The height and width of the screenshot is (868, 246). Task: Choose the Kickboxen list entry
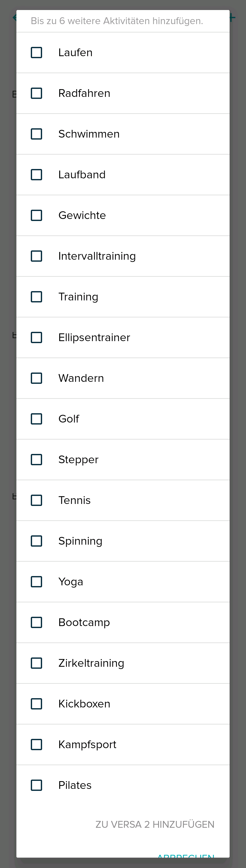84,704
